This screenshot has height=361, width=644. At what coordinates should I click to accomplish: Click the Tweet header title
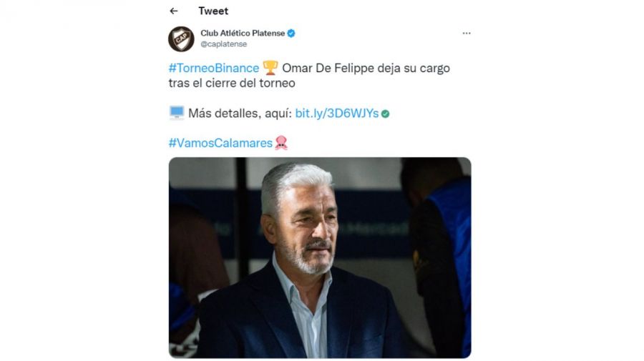[x=213, y=11]
